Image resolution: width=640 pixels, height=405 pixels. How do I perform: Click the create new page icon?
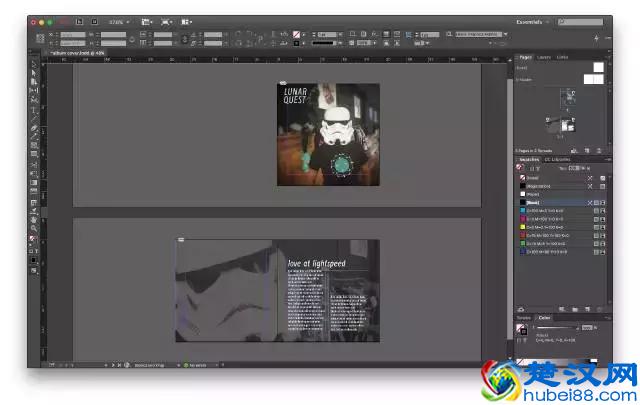(x=588, y=150)
